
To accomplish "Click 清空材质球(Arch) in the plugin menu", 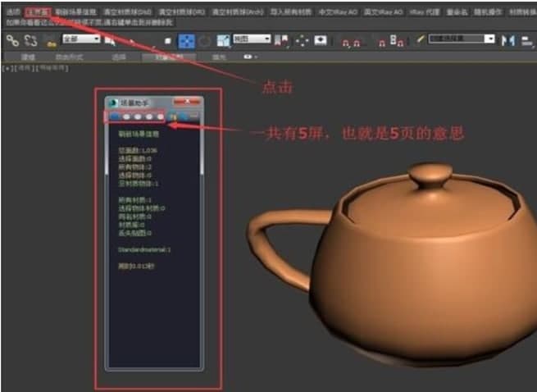I will (238, 12).
